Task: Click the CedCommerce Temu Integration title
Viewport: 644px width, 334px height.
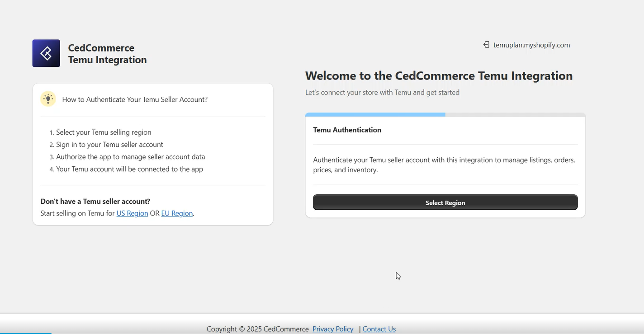Action: pos(107,54)
